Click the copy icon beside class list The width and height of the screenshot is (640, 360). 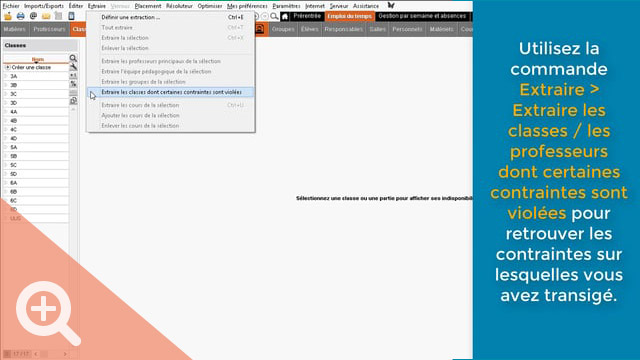(73, 100)
